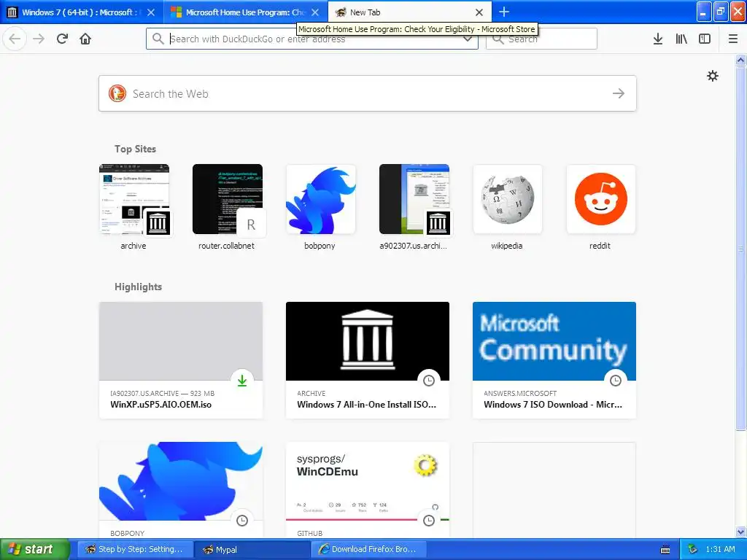Image resolution: width=747 pixels, height=560 pixels.
Task: Click the DuckDuckGo logo in search box
Action: [x=117, y=93]
